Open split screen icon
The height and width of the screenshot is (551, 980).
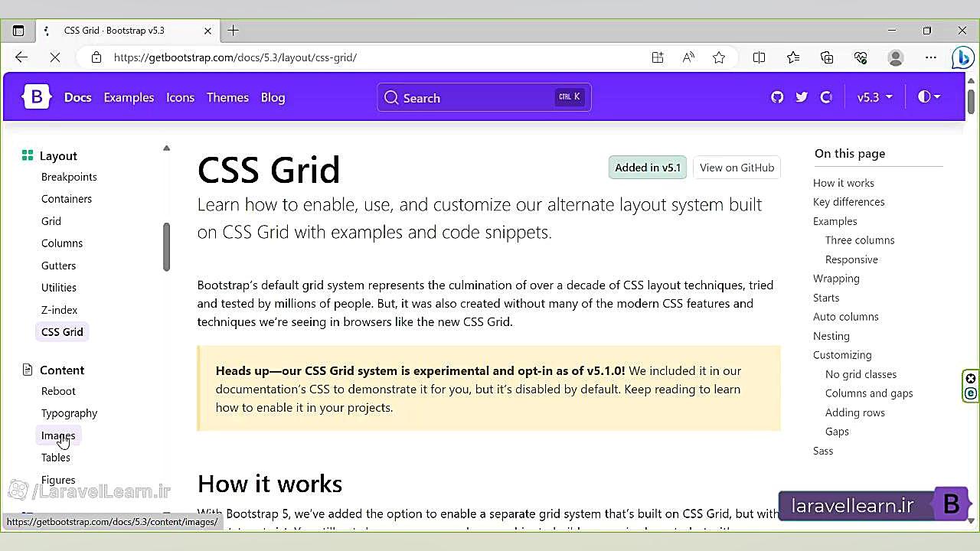tap(759, 57)
